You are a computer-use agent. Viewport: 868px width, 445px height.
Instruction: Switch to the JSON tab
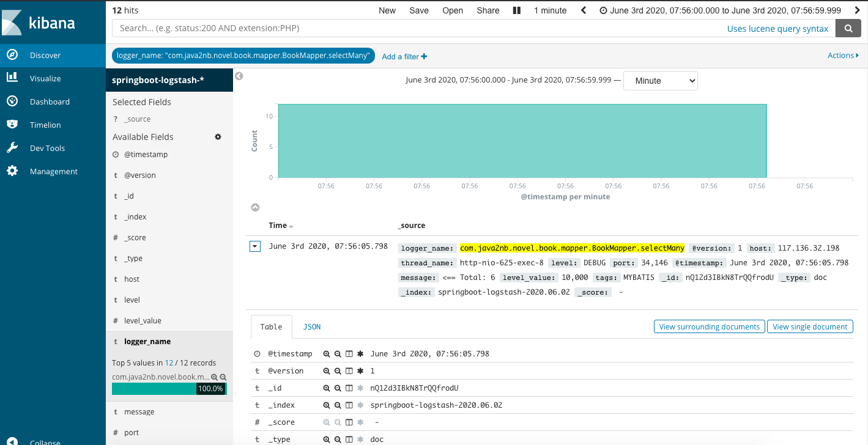(312, 327)
